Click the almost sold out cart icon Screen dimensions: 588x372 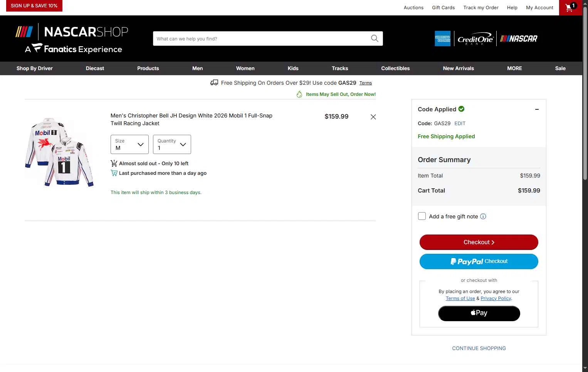pos(114,163)
